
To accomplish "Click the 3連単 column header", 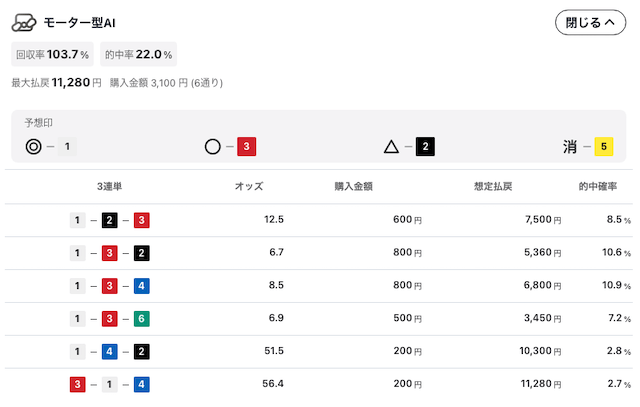I will [109, 186].
